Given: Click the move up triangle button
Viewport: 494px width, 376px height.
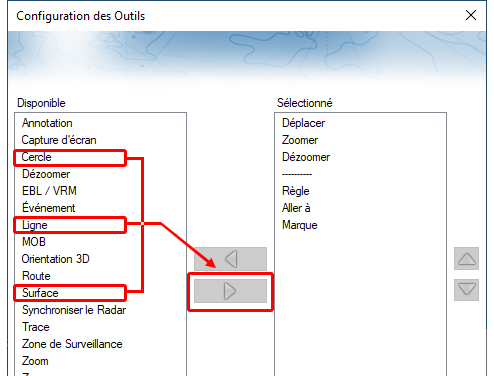Looking at the screenshot, I should (x=466, y=258).
